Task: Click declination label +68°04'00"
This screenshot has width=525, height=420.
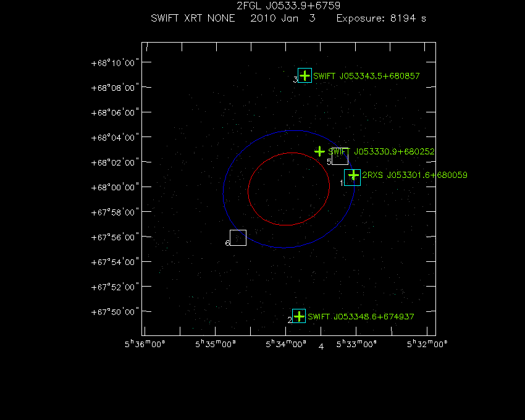Action: point(115,138)
